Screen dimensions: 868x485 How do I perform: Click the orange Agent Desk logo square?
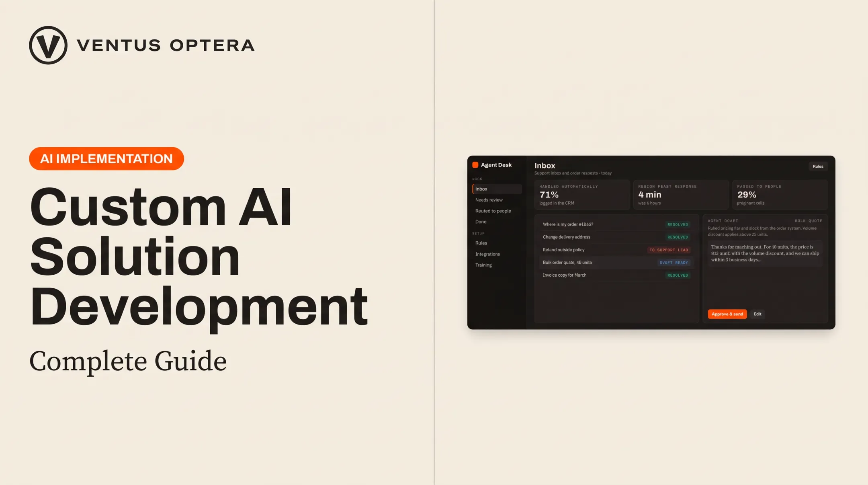click(475, 165)
